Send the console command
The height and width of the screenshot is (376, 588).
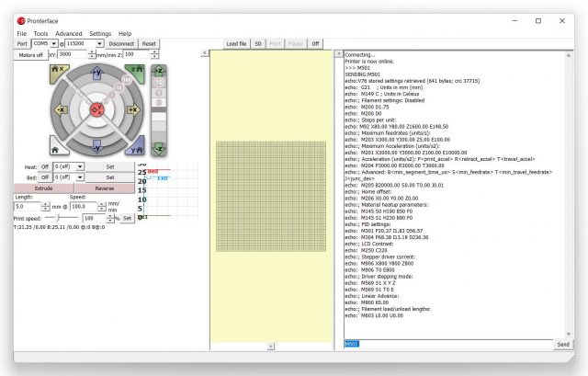pos(563,344)
